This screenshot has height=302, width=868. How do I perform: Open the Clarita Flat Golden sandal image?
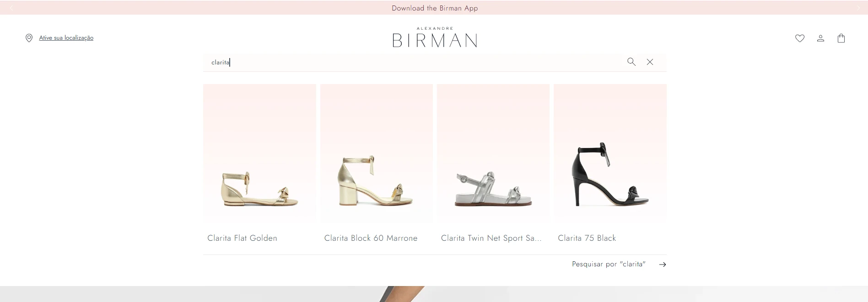[x=259, y=154]
